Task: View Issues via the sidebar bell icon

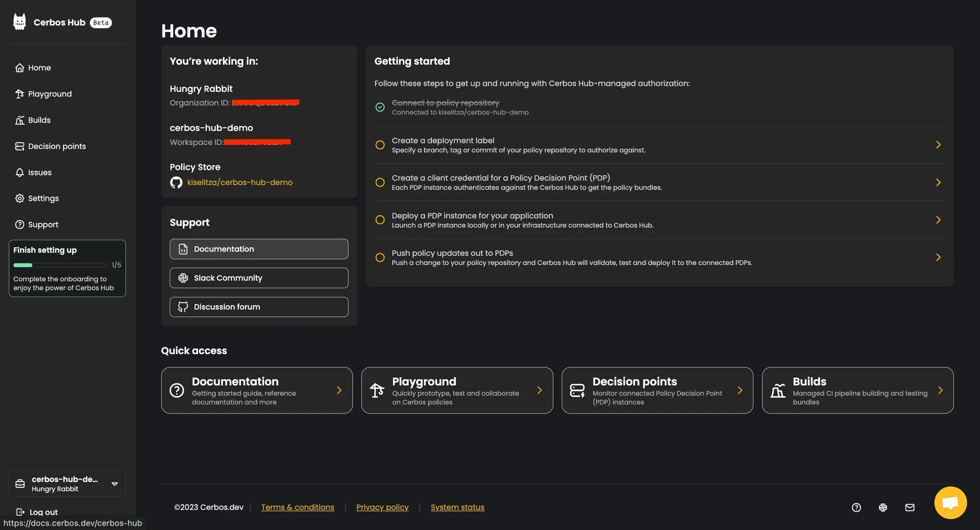Action: tap(40, 172)
